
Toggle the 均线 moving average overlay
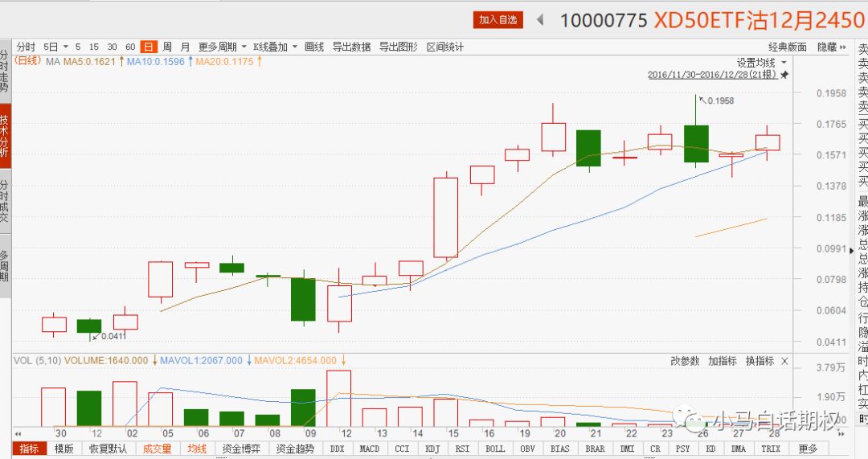tap(197, 449)
